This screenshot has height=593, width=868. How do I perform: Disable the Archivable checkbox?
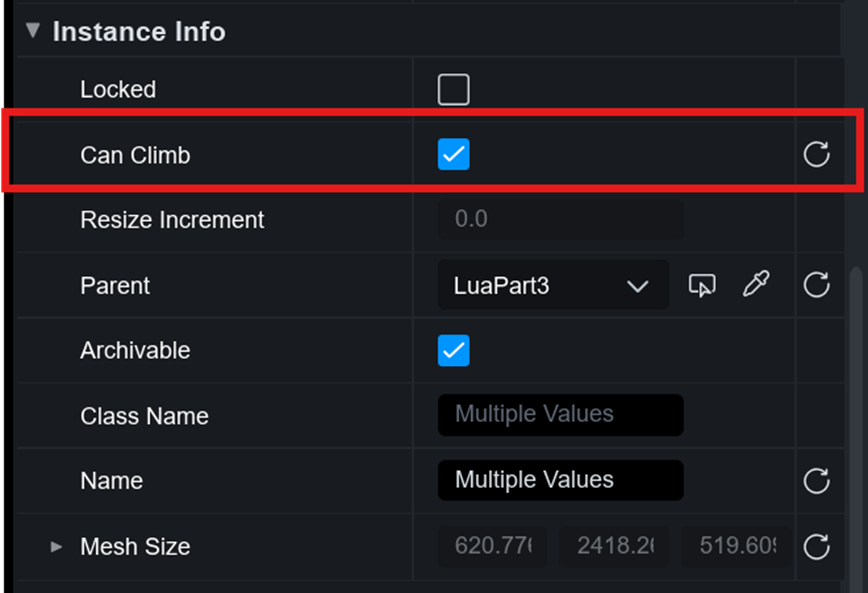(x=453, y=351)
